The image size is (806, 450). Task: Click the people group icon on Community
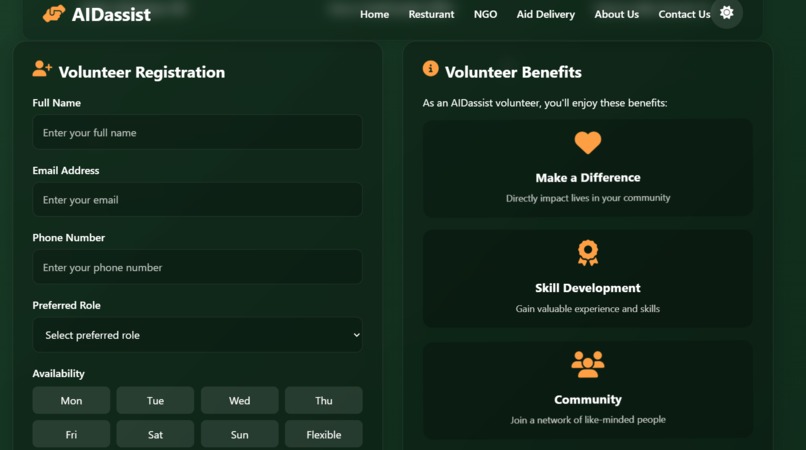tap(588, 364)
